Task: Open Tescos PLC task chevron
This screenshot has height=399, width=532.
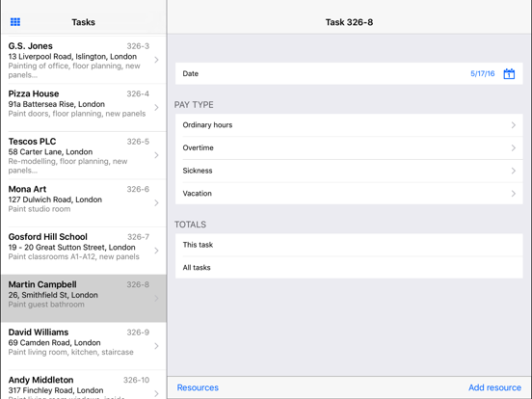Action: point(156,155)
